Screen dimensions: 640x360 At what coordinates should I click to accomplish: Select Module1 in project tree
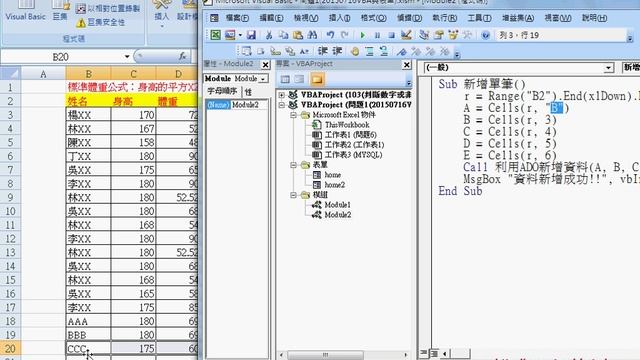tap(337, 205)
